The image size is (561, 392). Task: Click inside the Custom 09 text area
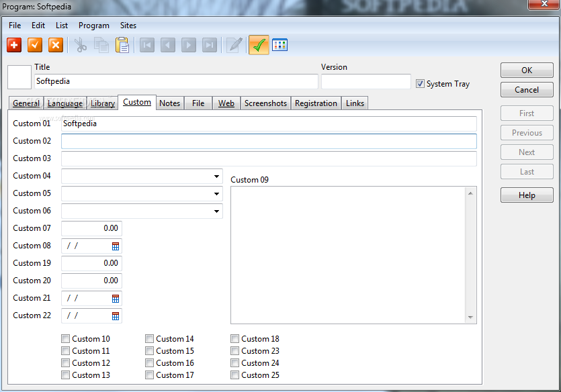tap(348, 255)
